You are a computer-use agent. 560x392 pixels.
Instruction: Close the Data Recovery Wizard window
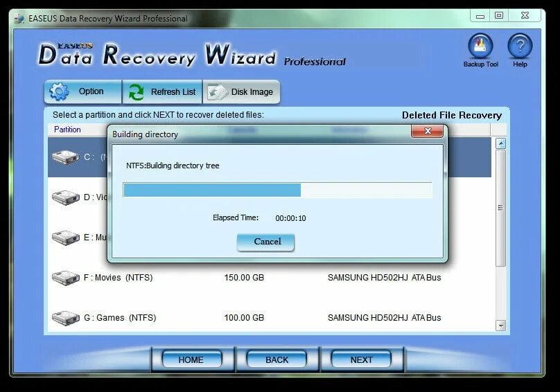tap(525, 16)
